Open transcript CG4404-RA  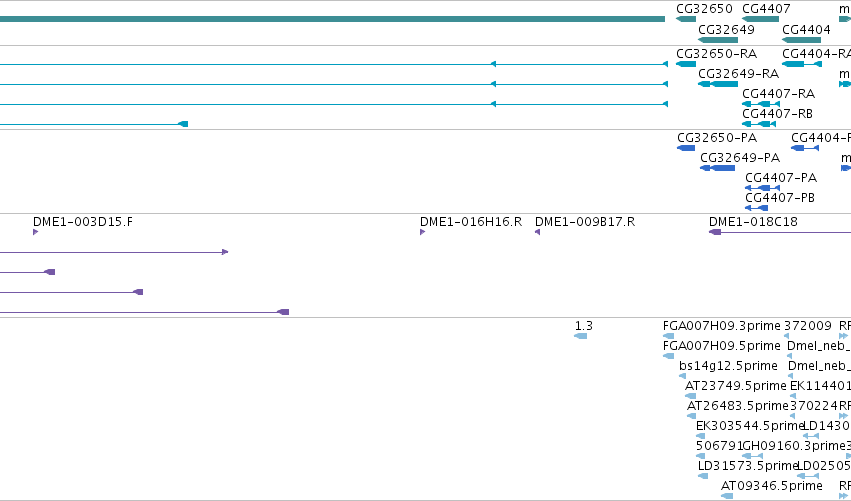802,64
